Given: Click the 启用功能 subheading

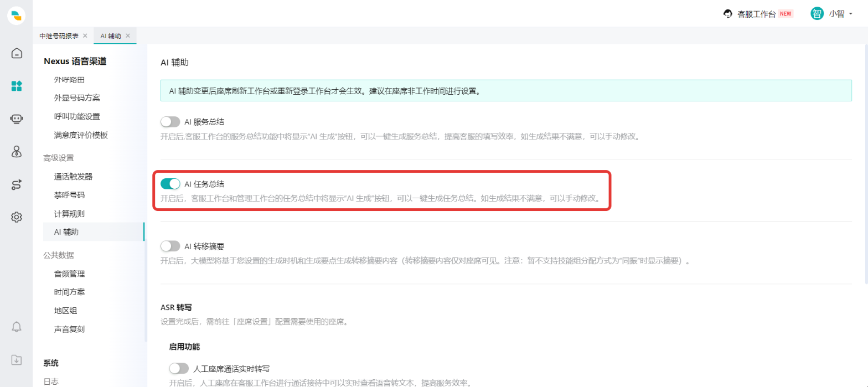Looking at the screenshot, I should pyautogui.click(x=184, y=347).
